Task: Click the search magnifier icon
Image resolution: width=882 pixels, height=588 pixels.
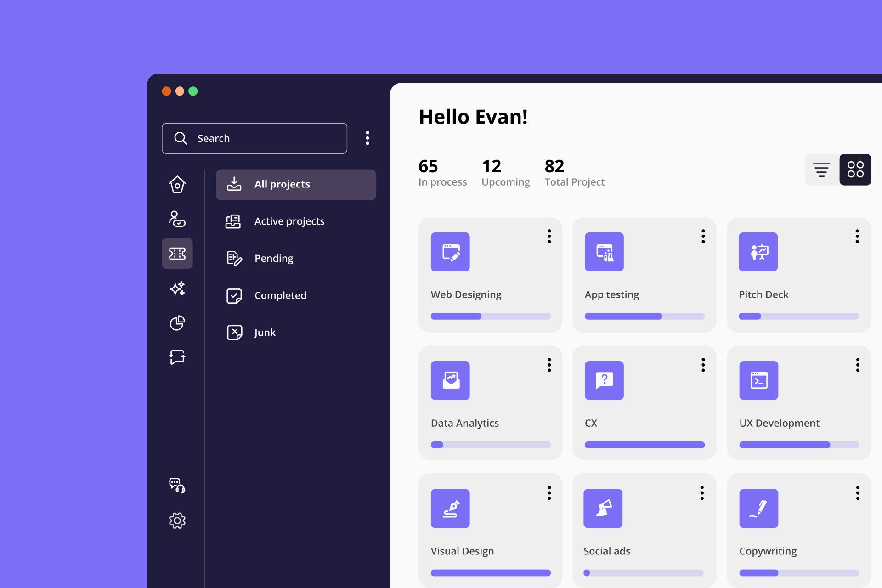Action: (181, 138)
